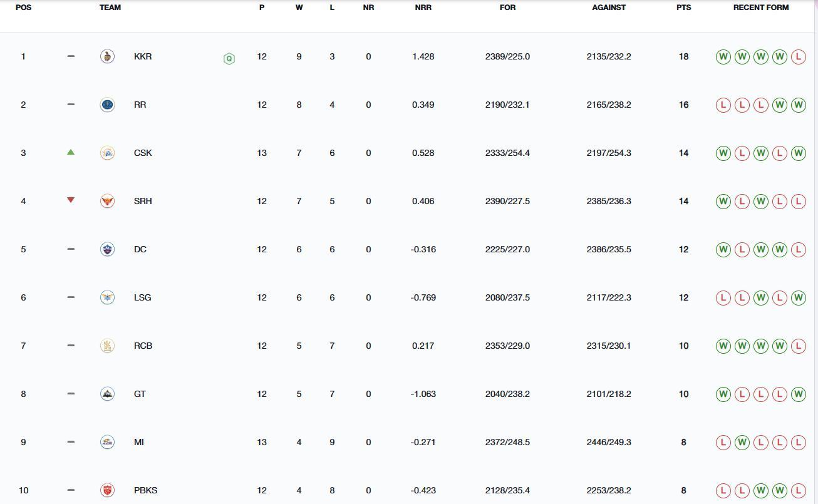818x504 pixels.
Task: Select RR's points value 16
Action: point(683,105)
